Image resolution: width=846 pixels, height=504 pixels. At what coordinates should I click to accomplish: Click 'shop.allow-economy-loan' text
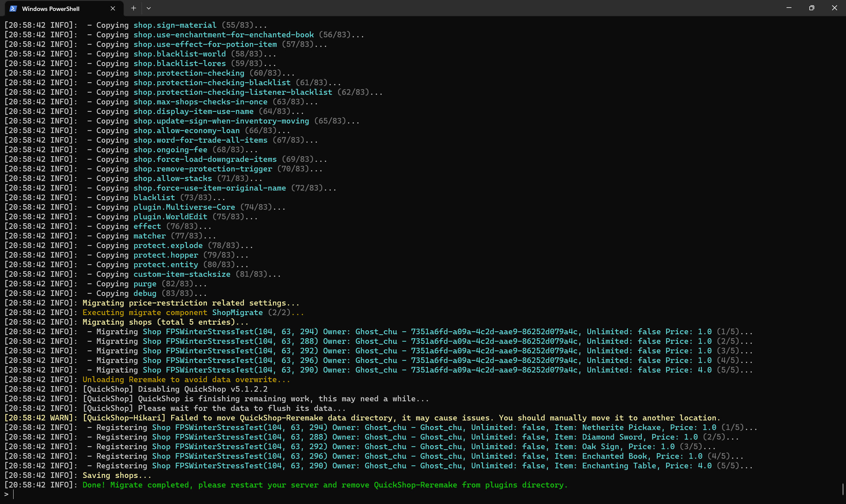point(186,130)
